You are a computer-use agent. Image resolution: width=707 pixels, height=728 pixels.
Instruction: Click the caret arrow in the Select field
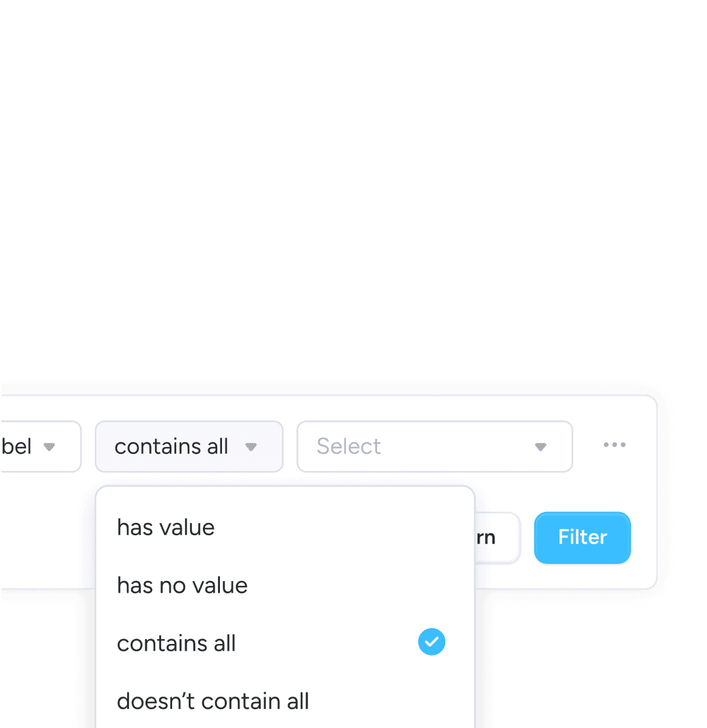540,447
